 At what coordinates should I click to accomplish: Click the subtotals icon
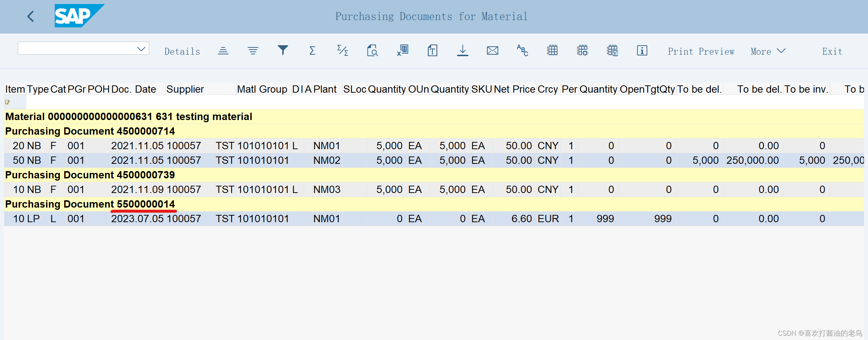click(x=342, y=51)
